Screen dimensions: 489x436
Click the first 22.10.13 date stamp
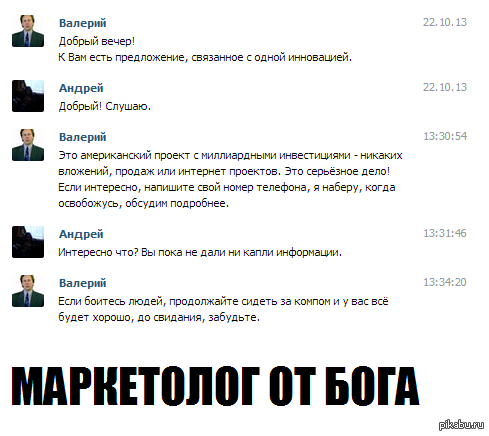click(x=445, y=22)
